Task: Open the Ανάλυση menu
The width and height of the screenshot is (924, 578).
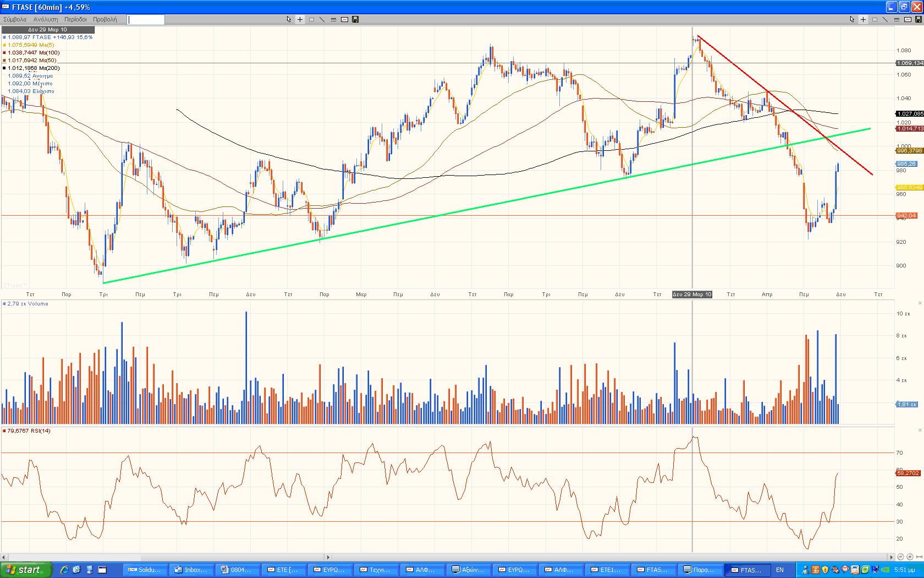Action: coord(46,19)
